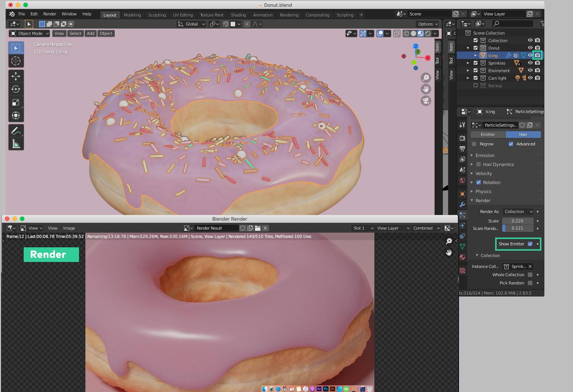Toggle viewport visibility of Icing
The height and width of the screenshot is (392, 573).
(530, 55)
